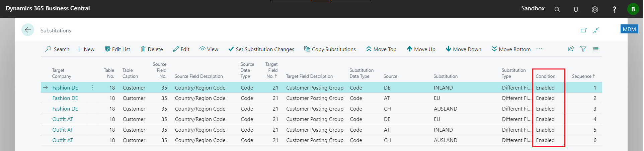Click the Enabled condition in sequence 1 row

(x=545, y=88)
